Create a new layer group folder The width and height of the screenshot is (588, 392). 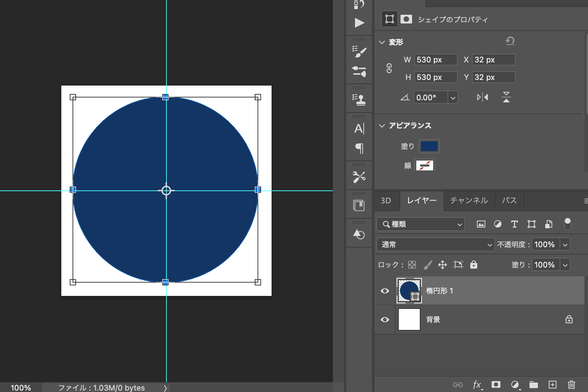point(533,385)
